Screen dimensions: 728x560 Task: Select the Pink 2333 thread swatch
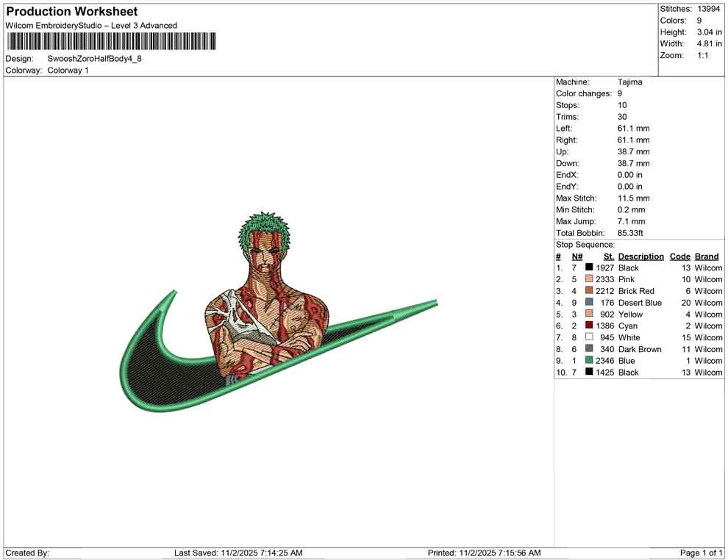(588, 279)
